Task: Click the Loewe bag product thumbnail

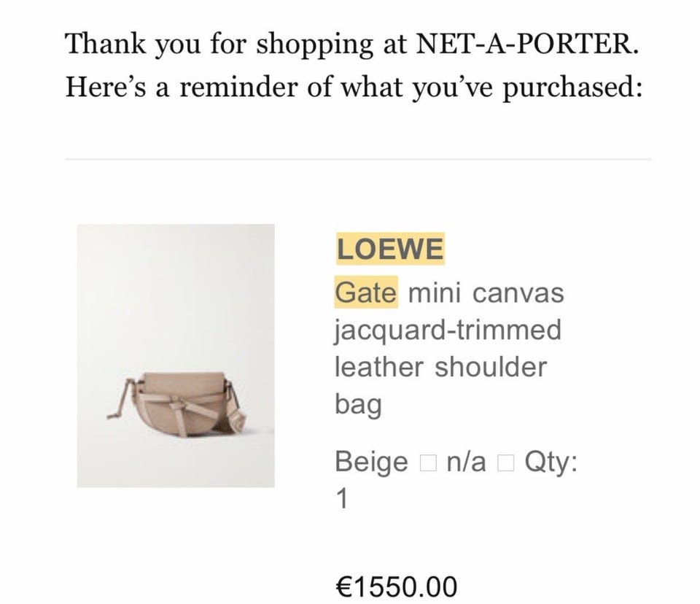Action: pyautogui.click(x=176, y=355)
